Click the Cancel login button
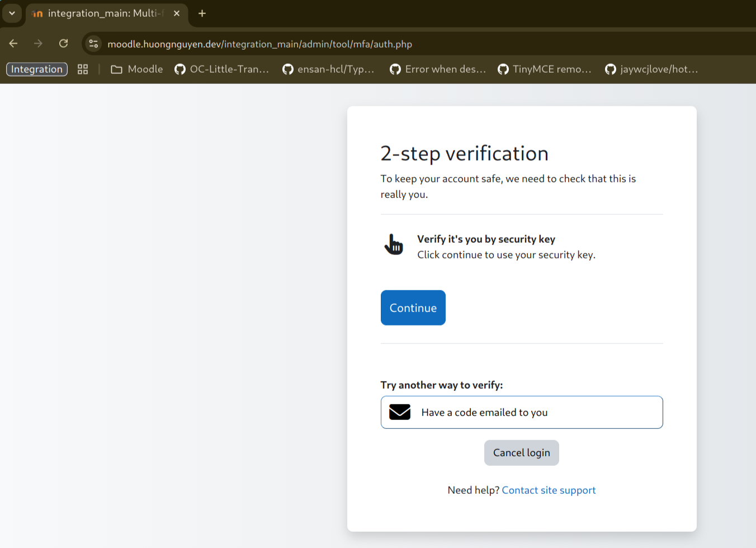756x548 pixels. (x=521, y=452)
